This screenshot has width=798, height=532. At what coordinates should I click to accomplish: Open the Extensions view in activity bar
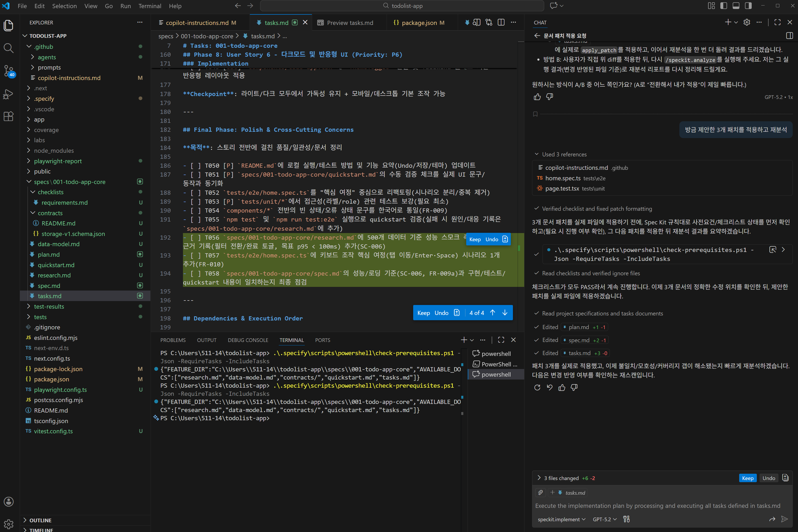tap(8, 116)
